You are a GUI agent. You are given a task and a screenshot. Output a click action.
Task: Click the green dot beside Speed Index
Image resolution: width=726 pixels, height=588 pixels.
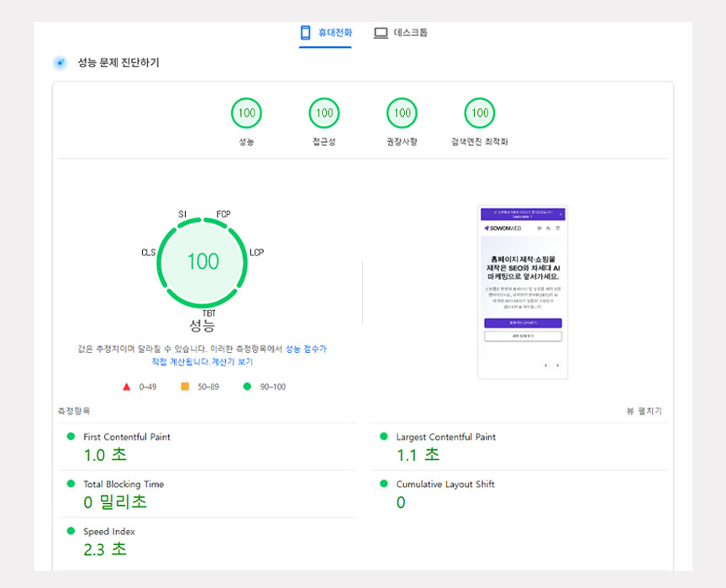71,531
